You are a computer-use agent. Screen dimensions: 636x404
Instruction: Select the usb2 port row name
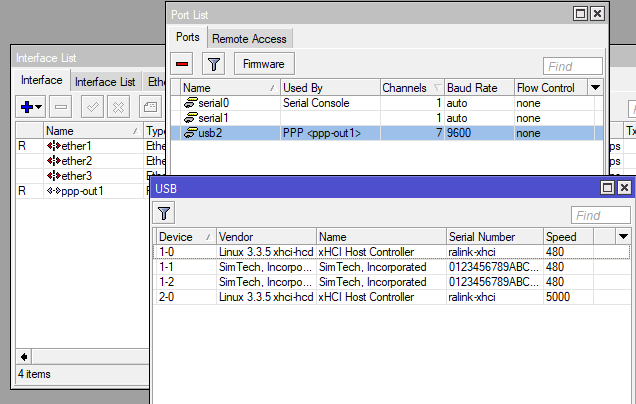click(210, 133)
